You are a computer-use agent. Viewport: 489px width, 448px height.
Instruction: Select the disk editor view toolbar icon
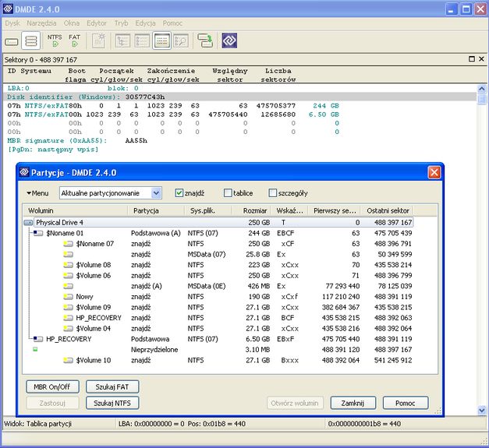(x=162, y=41)
